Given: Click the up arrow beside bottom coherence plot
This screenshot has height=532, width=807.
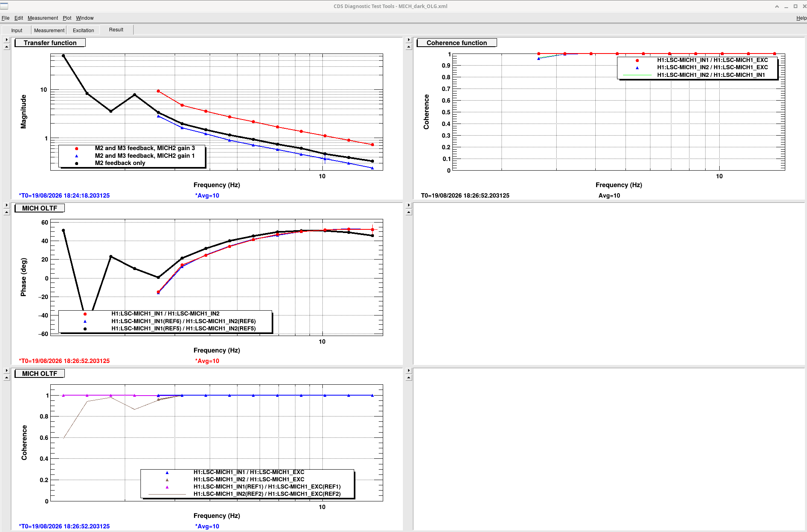Looking at the screenshot, I should pos(6,378).
